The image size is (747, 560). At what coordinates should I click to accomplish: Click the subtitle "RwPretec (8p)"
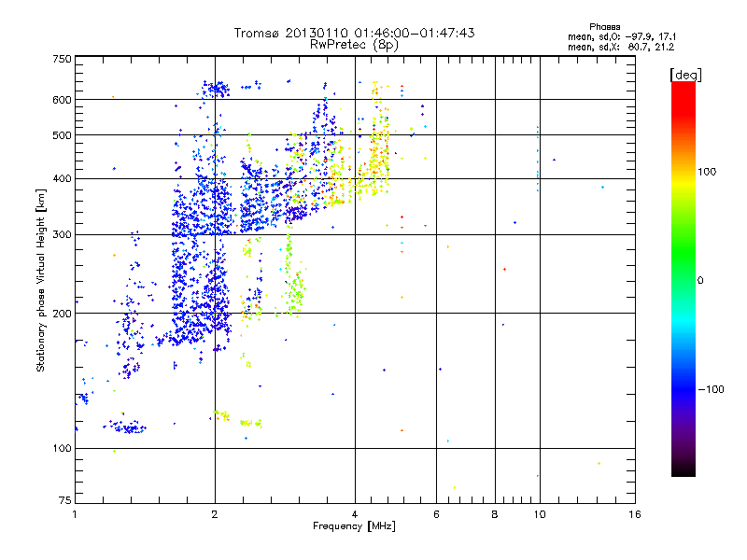click(354, 45)
